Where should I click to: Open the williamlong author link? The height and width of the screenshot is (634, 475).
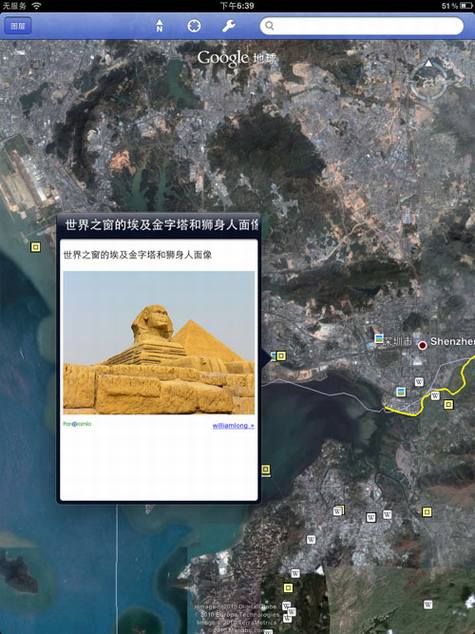click(233, 426)
